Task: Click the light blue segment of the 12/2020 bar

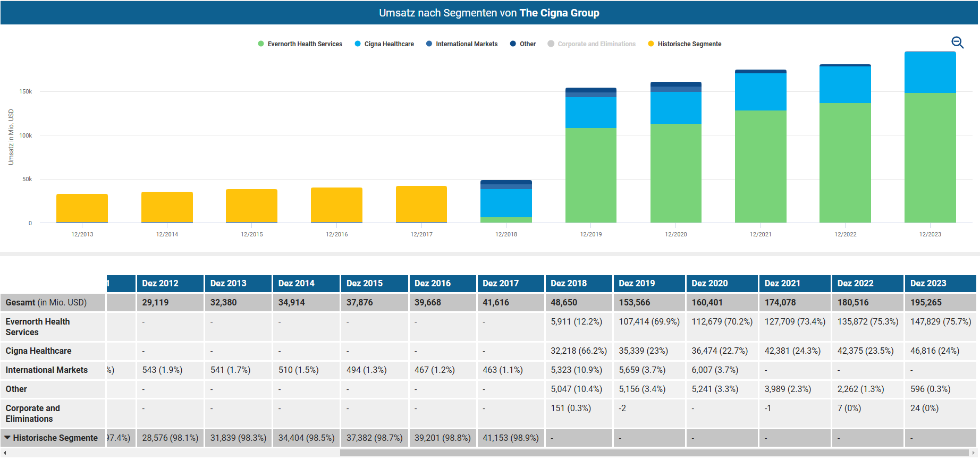Action: click(x=676, y=108)
